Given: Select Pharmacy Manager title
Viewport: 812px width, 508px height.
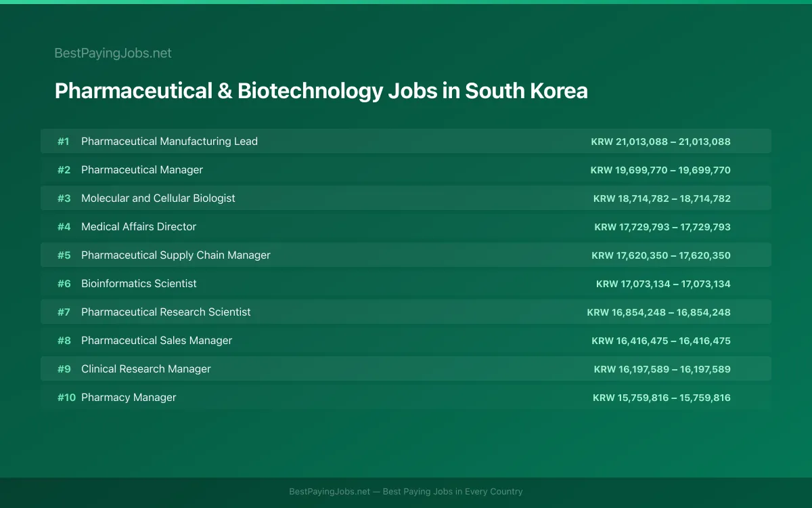Looking at the screenshot, I should pyautogui.click(x=129, y=398).
